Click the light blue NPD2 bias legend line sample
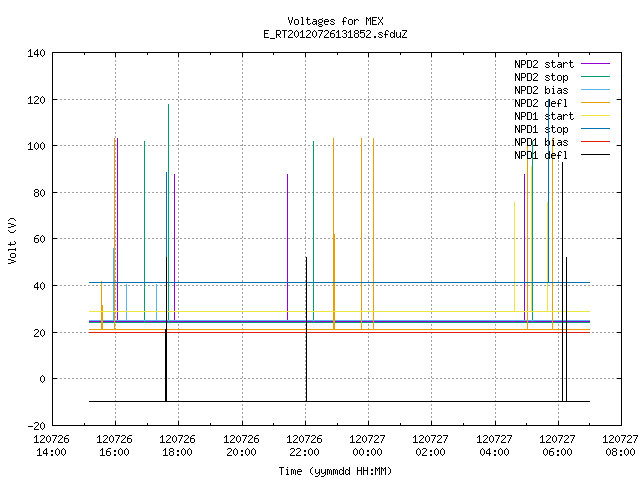 [595, 90]
